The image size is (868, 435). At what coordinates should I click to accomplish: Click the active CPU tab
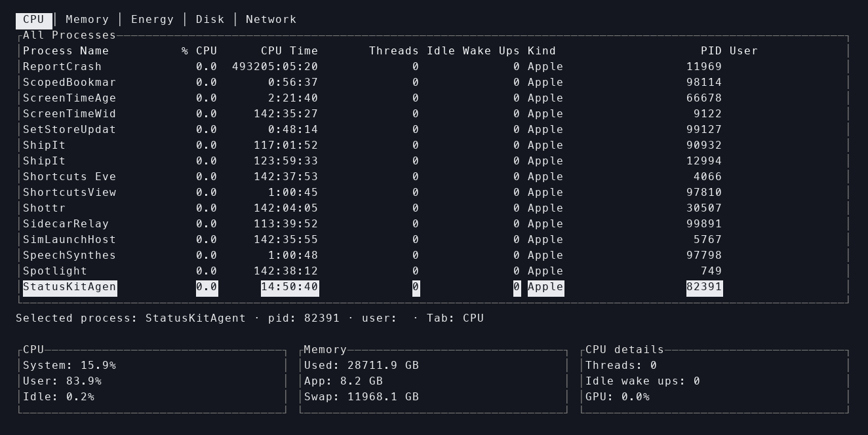click(33, 20)
